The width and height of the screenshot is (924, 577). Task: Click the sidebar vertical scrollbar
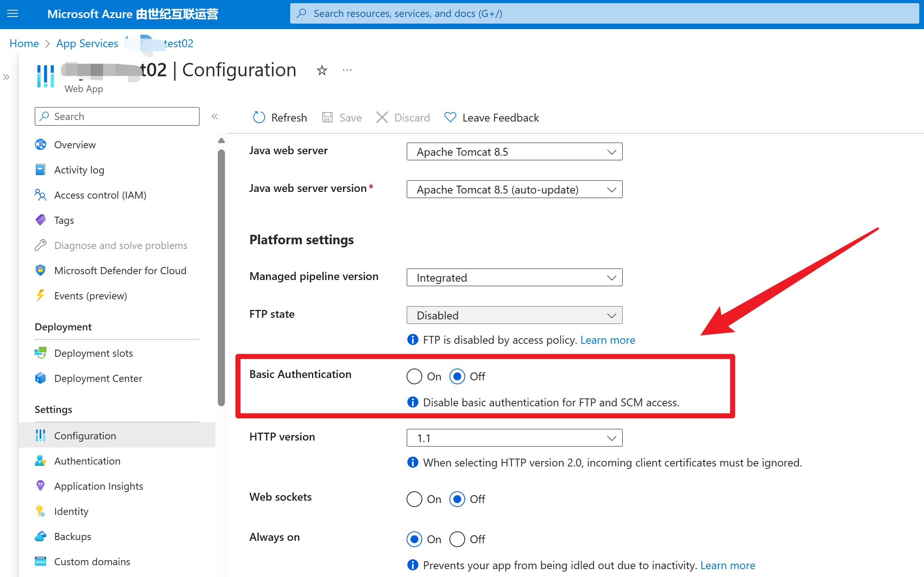pos(221,275)
